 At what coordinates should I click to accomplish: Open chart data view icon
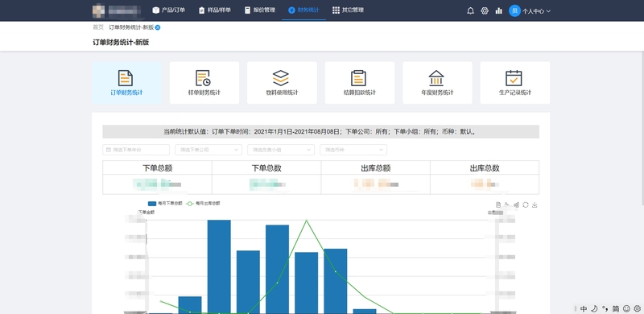pos(498,205)
